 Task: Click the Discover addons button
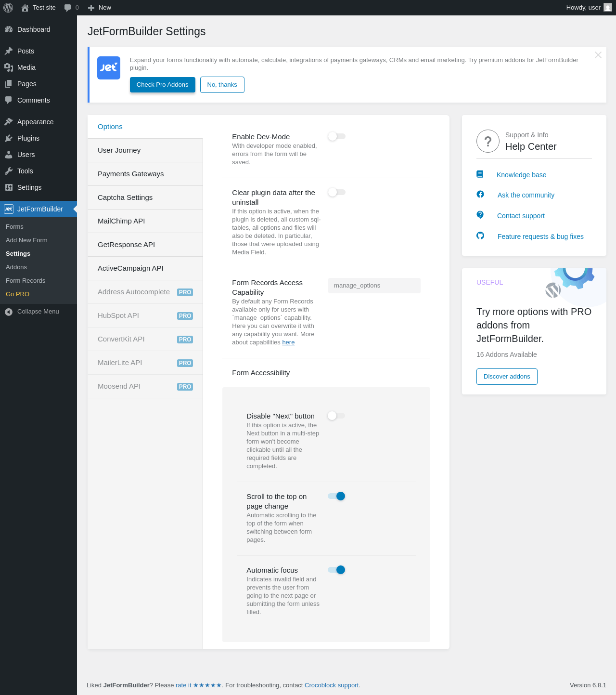(x=507, y=377)
